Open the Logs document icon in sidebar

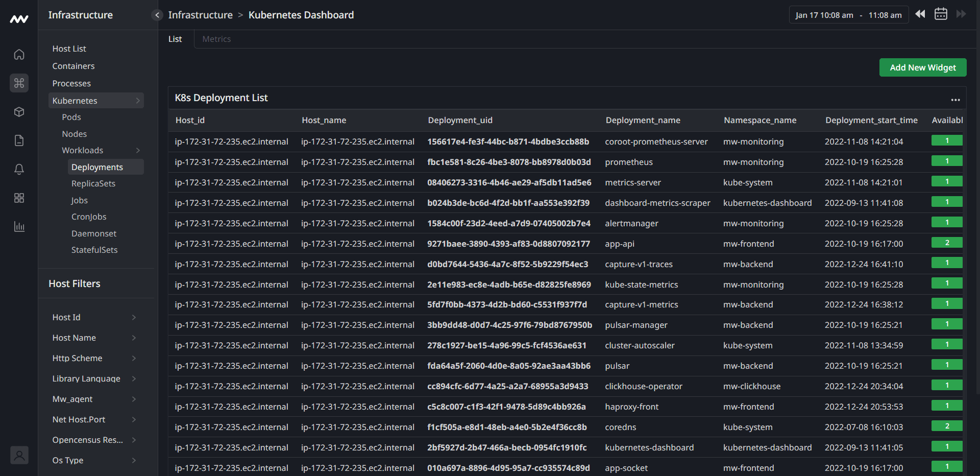19,140
